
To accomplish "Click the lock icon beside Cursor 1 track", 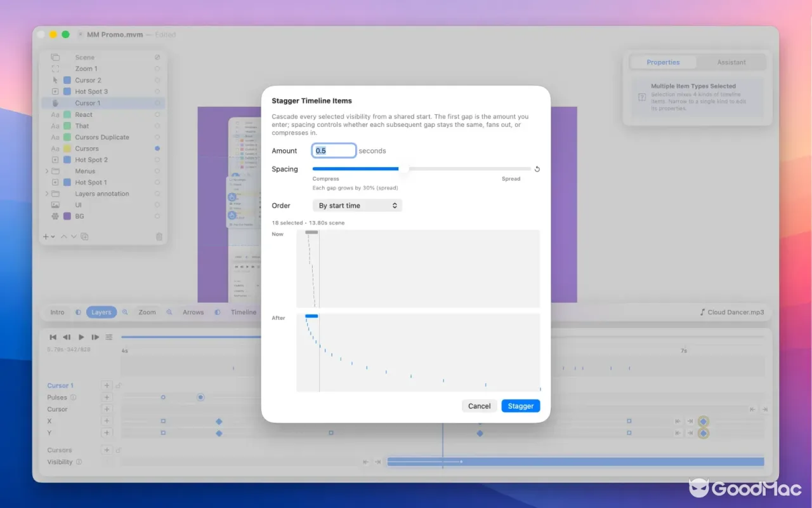I will (119, 385).
